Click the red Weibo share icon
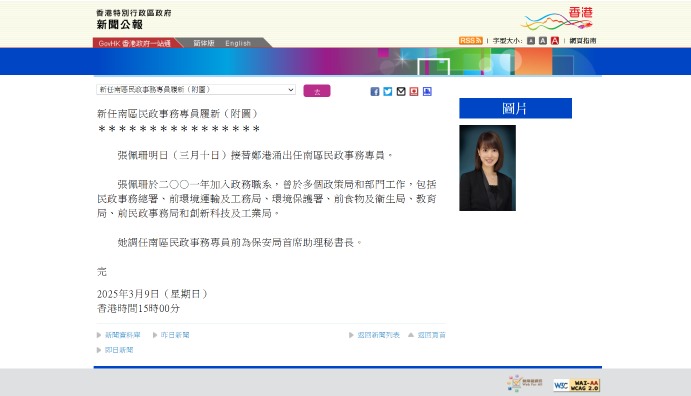 click(414, 91)
